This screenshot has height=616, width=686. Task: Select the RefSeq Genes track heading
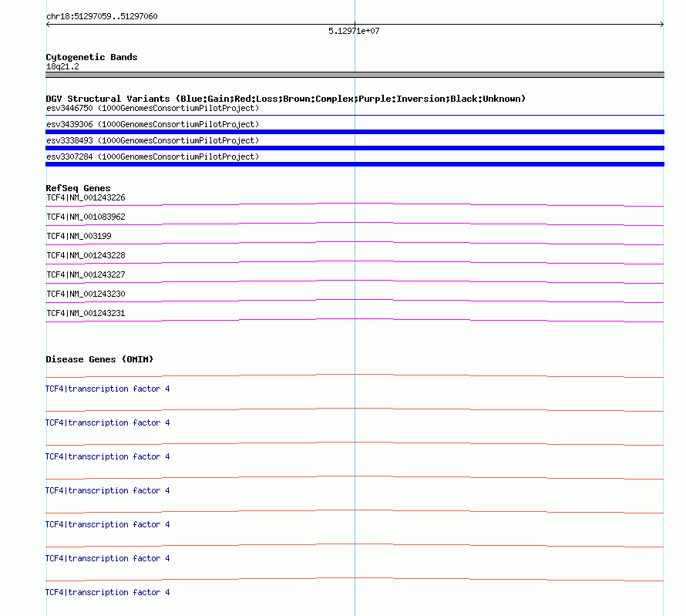(x=78, y=188)
